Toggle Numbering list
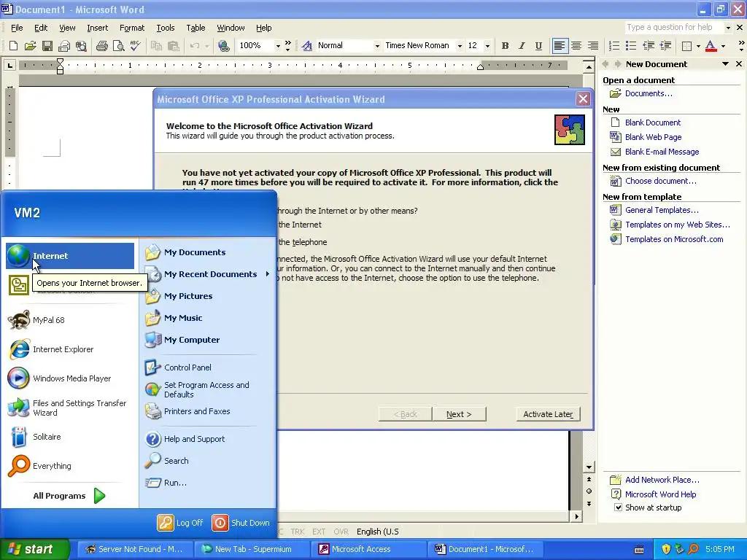 click(x=614, y=46)
